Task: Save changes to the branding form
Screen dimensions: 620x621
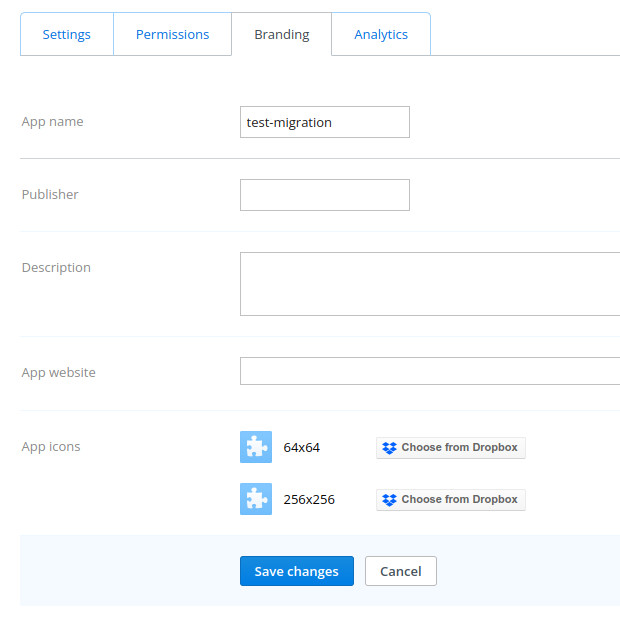Action: pos(297,571)
